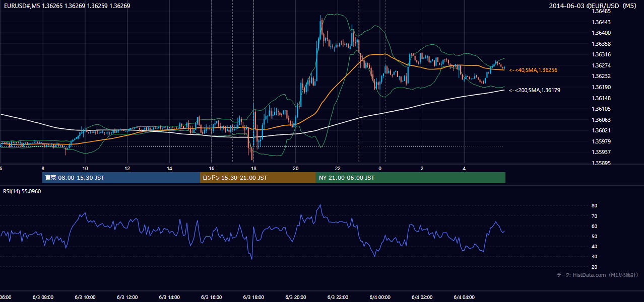The height and width of the screenshot is (302, 644).
Task: Click the RSI(14) 55.0960 indicator label
Action: pos(22,192)
